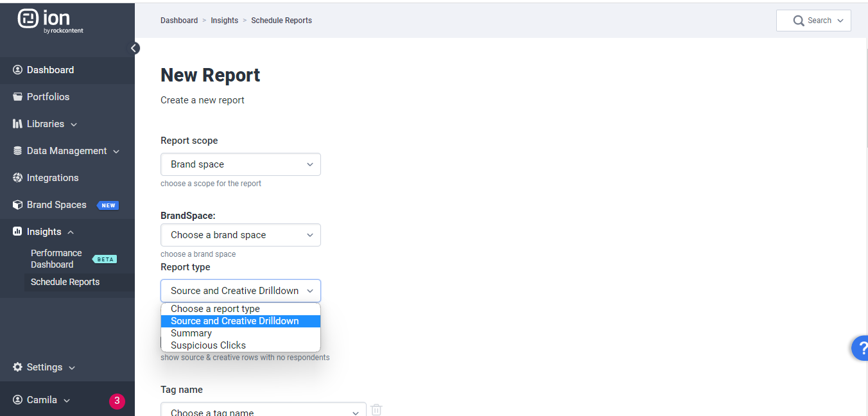Delete tag name row with trash icon
Image resolution: width=868 pixels, height=416 pixels.
tap(377, 410)
